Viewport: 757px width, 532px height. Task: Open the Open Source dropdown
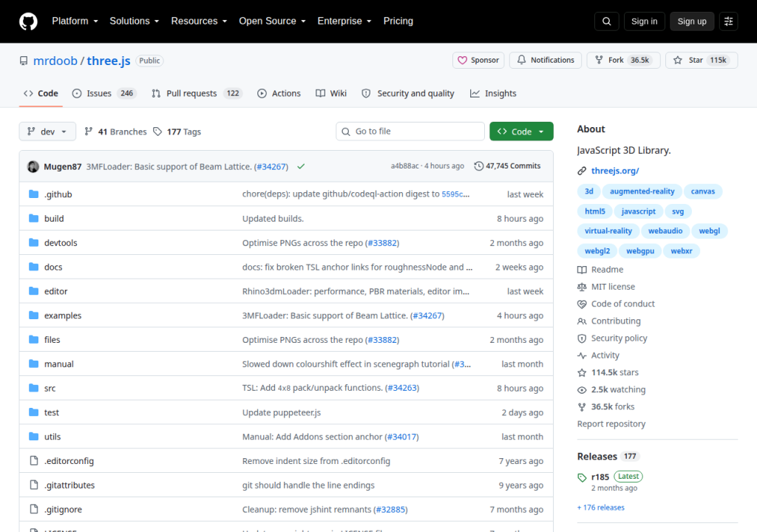point(272,21)
